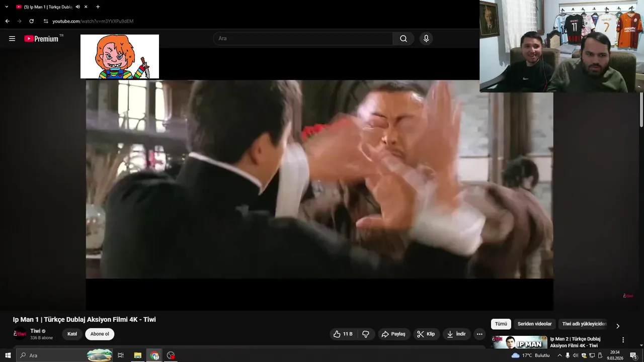Expand hidden system tray icons
644x362 pixels.
pos(559,355)
